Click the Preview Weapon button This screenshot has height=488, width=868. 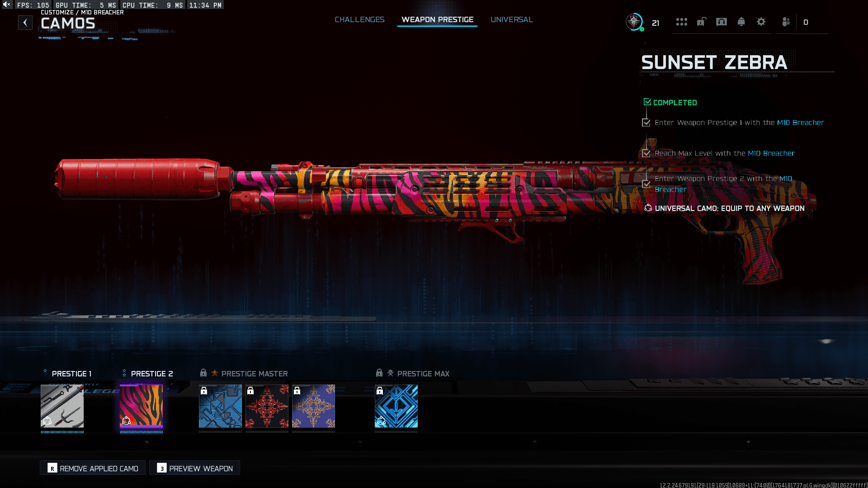coord(195,468)
